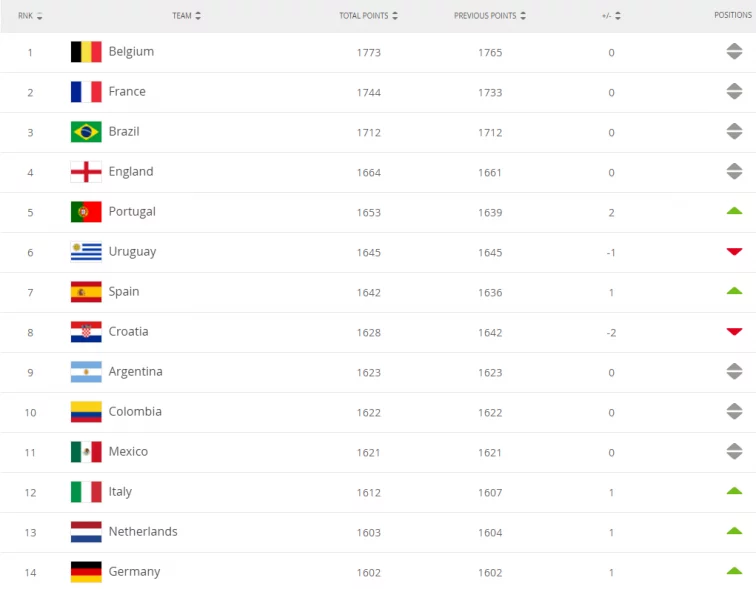Open the England team link
This screenshot has height=589, width=756.
(131, 172)
